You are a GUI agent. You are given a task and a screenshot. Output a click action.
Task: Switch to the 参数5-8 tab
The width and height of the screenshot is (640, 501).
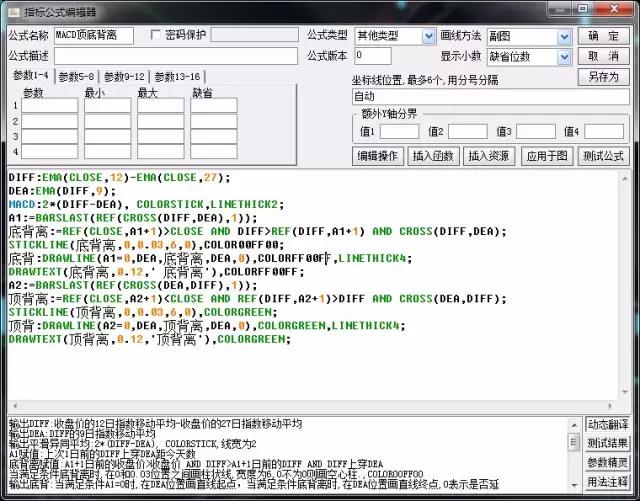tap(77, 76)
